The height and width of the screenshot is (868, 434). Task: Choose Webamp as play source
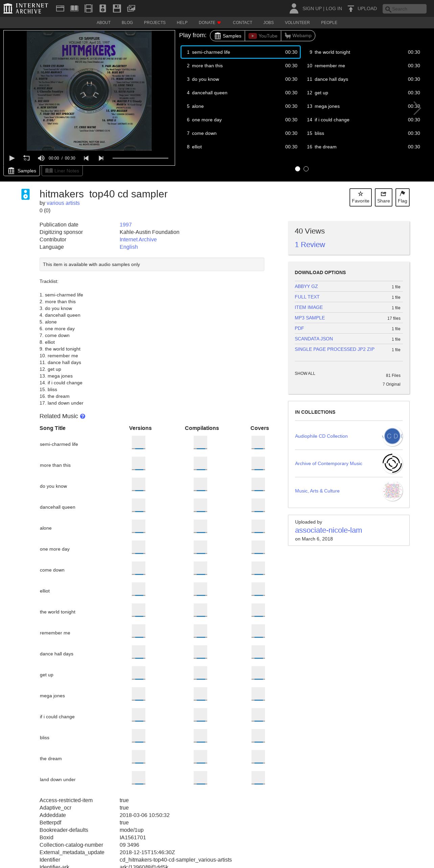point(298,36)
